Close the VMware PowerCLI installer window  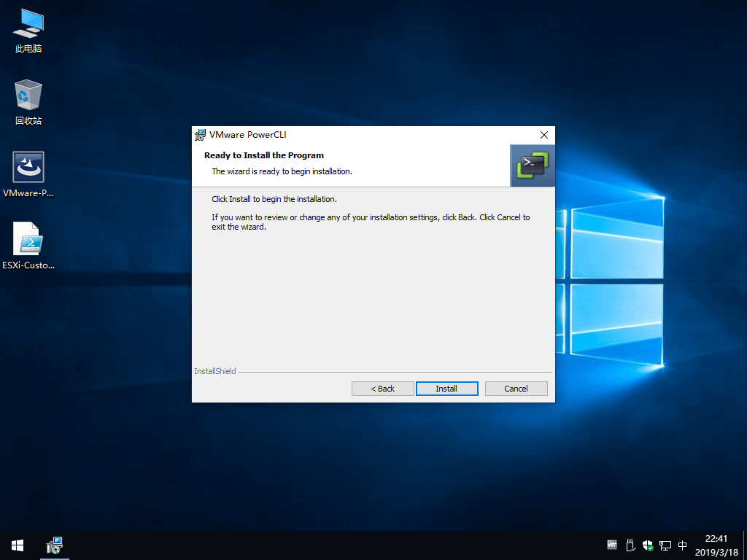pos(543,135)
